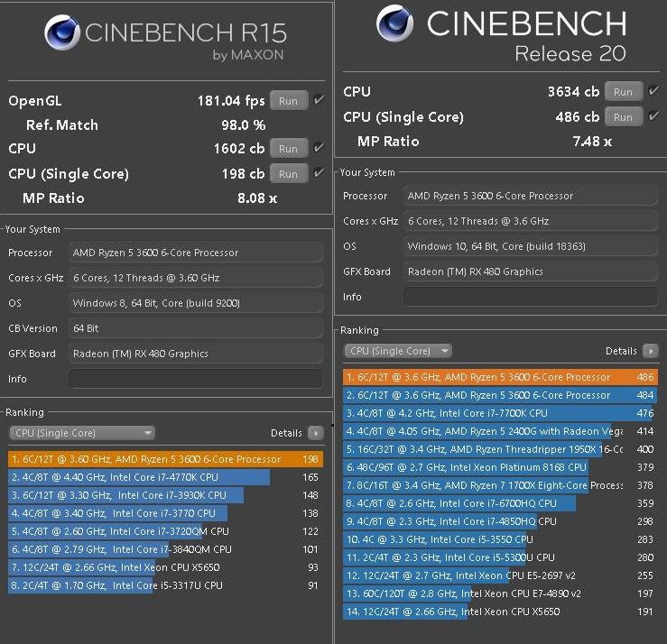Click the R20 MP Ratio value 7.48 x
This screenshot has width=667, height=644.
tap(592, 141)
